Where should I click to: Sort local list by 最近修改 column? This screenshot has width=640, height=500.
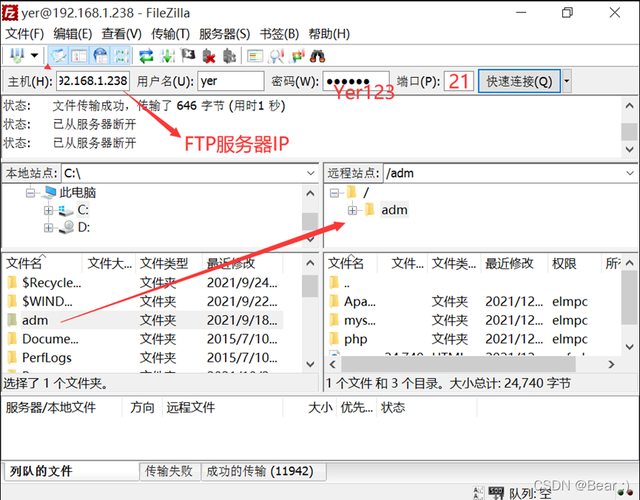click(x=242, y=263)
